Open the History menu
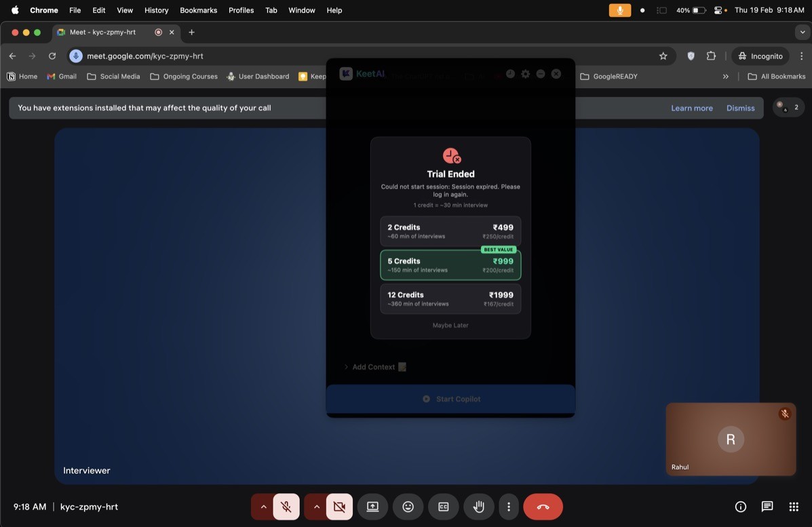 pyautogui.click(x=156, y=10)
